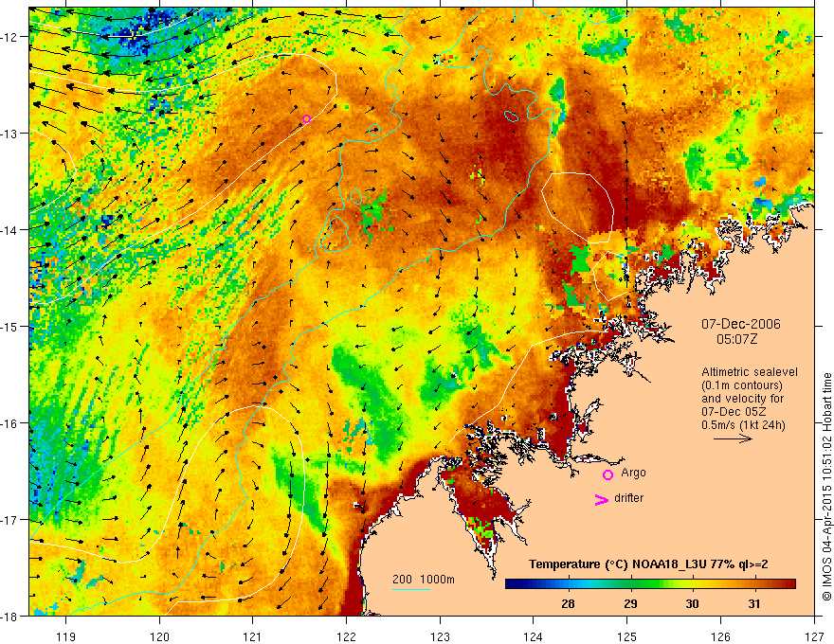Click the temperature color bar
Image resolution: width=834 pixels, height=644 pixels.
point(650,584)
